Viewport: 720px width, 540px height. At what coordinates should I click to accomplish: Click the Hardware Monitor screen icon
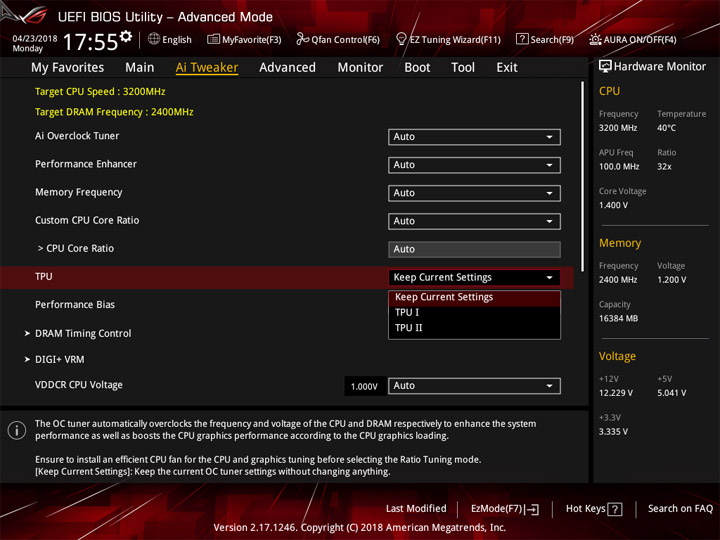click(605, 66)
